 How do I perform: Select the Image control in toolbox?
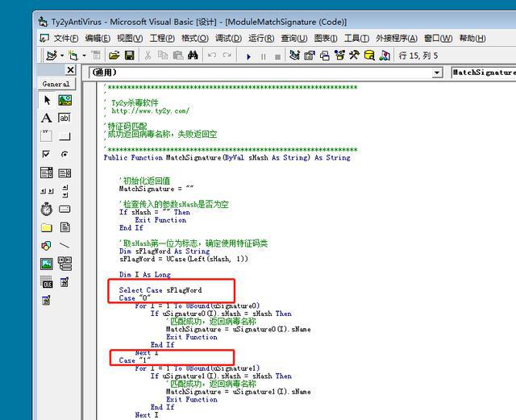pyautogui.click(x=47, y=264)
